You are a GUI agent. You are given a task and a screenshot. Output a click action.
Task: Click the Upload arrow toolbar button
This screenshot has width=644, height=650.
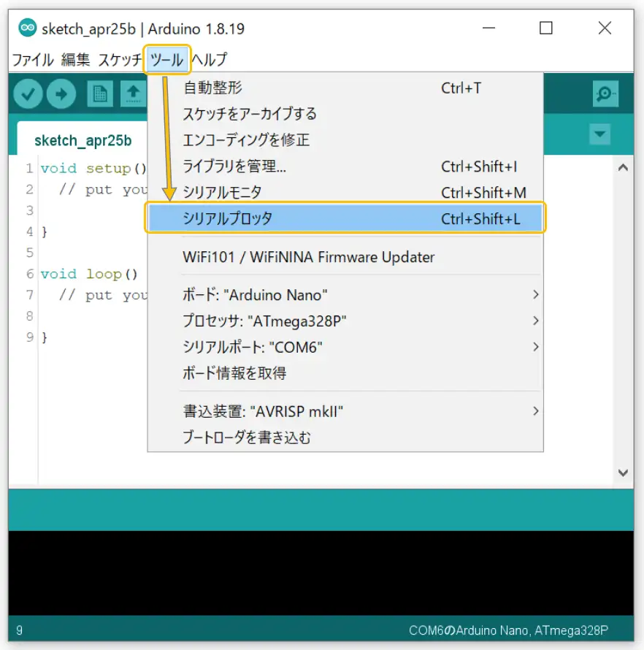pyautogui.click(x=61, y=94)
